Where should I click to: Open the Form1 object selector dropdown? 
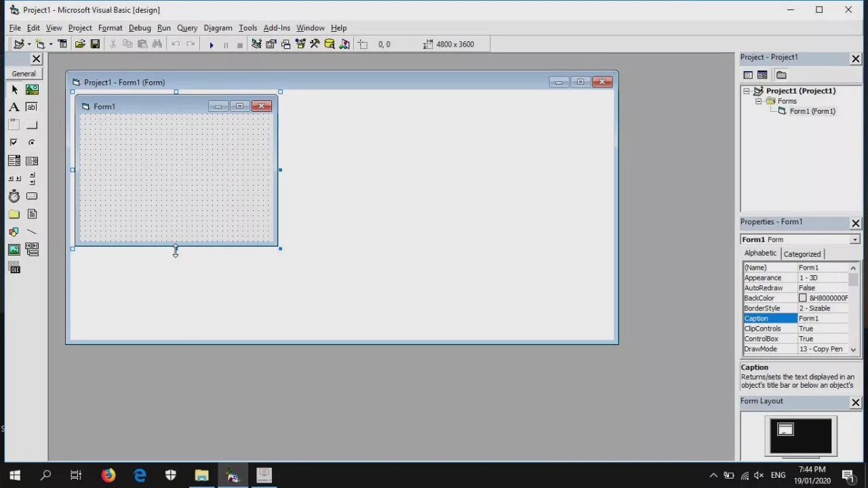(855, 239)
